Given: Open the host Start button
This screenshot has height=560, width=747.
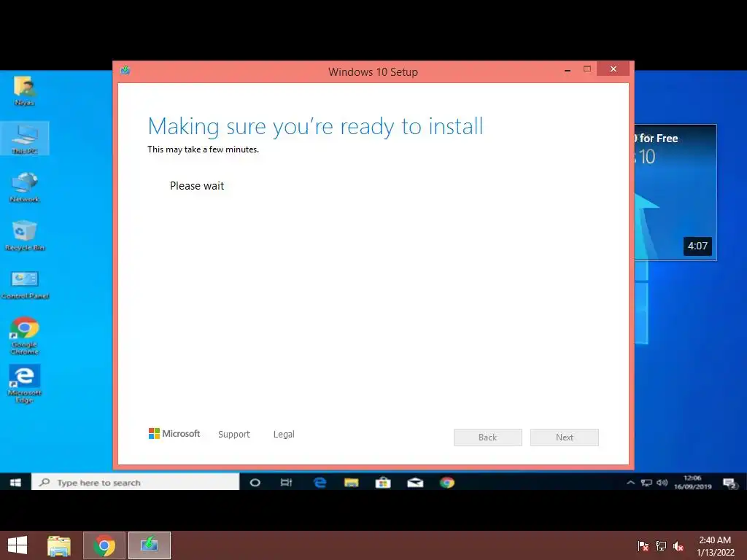Looking at the screenshot, I should 18,545.
